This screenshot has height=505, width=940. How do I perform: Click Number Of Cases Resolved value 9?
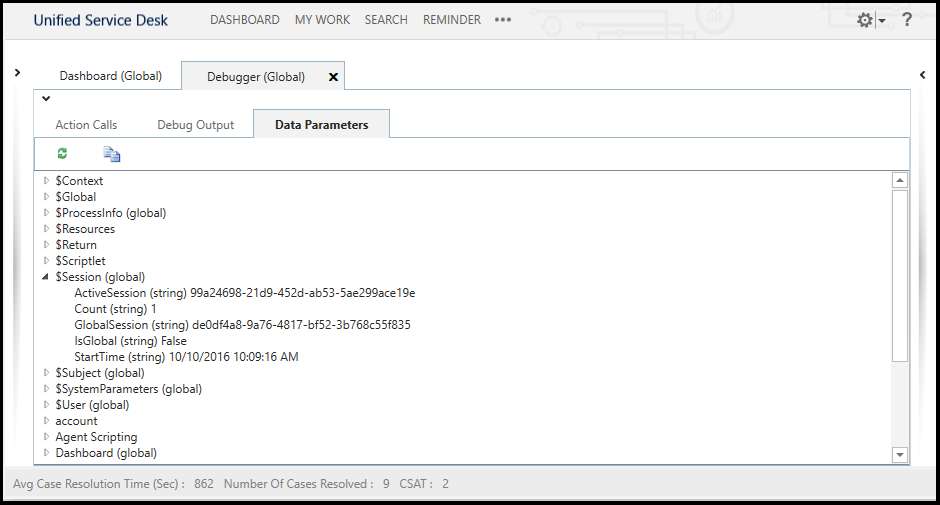coord(386,483)
